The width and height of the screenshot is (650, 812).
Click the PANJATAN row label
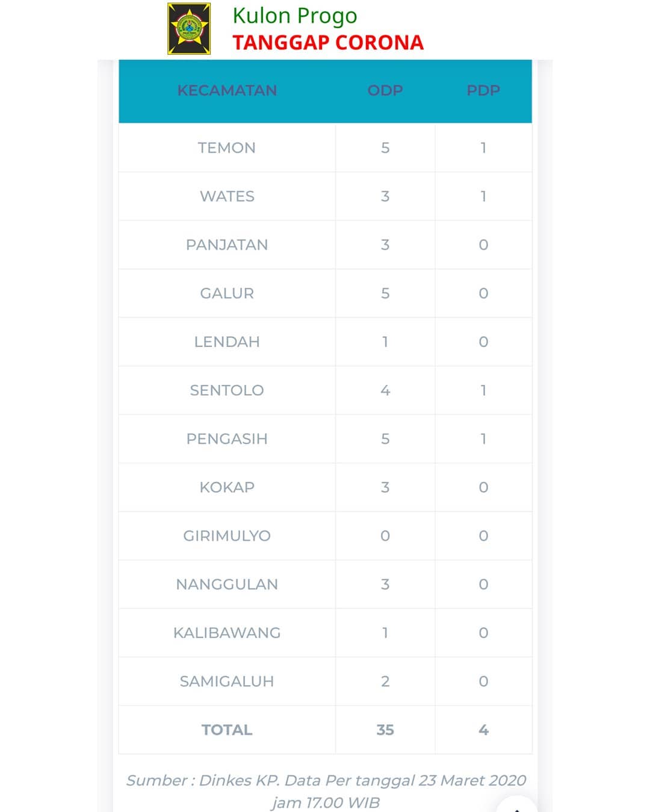click(227, 245)
